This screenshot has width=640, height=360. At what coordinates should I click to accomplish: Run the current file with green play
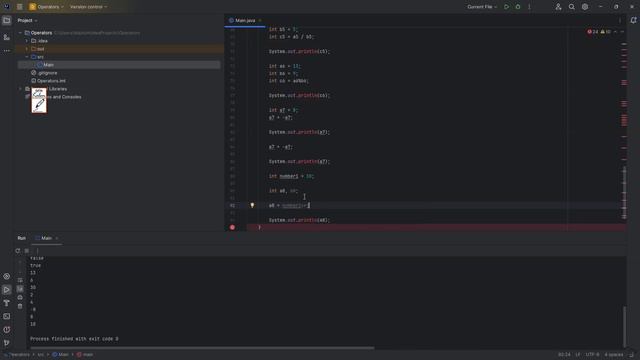[x=506, y=7]
